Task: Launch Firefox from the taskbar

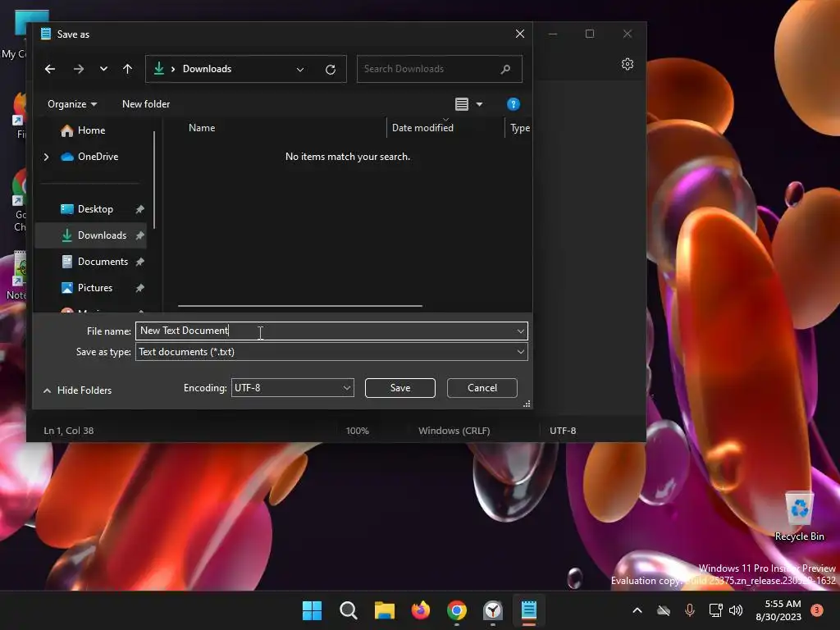Action: (421, 610)
